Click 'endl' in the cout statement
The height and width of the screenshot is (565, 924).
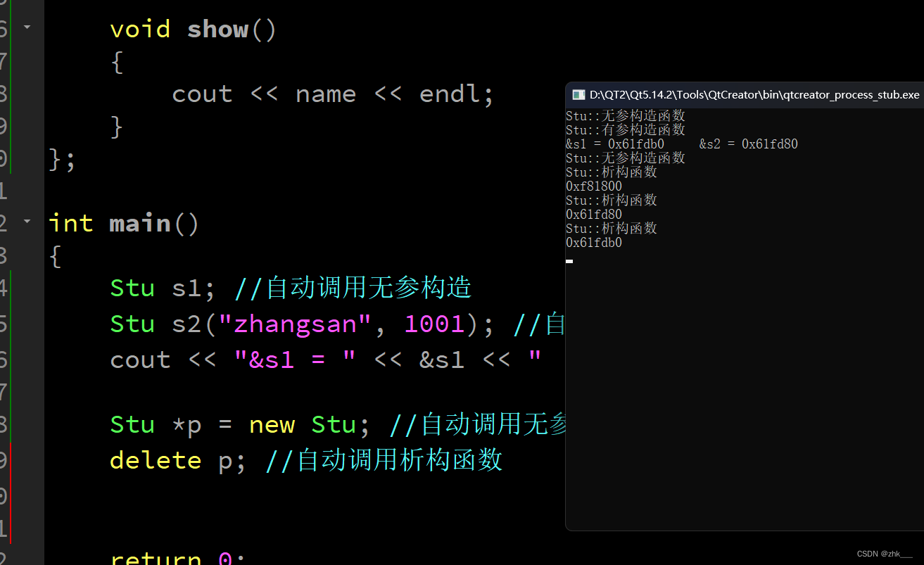[x=450, y=94]
